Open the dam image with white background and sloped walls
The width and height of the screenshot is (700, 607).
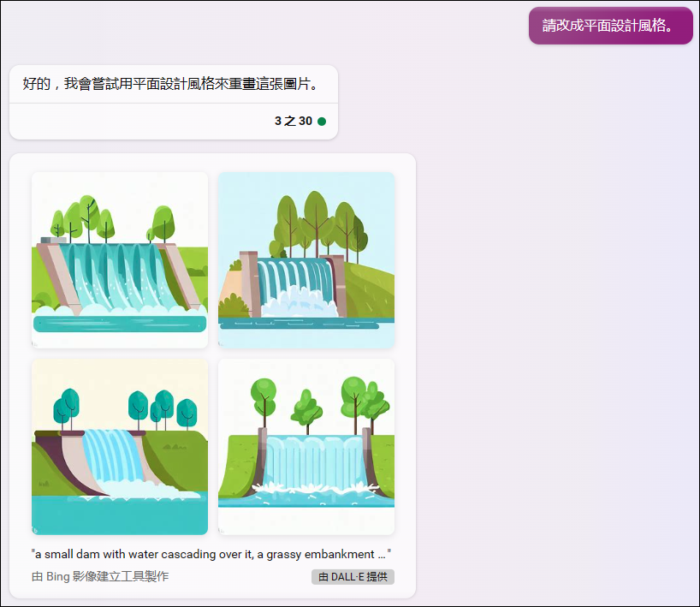click(120, 260)
